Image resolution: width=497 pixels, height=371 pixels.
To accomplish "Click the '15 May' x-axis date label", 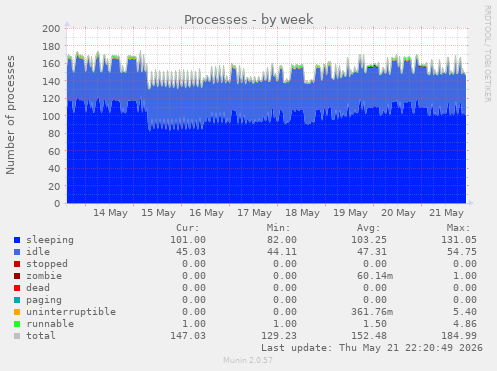I will click(x=158, y=213).
